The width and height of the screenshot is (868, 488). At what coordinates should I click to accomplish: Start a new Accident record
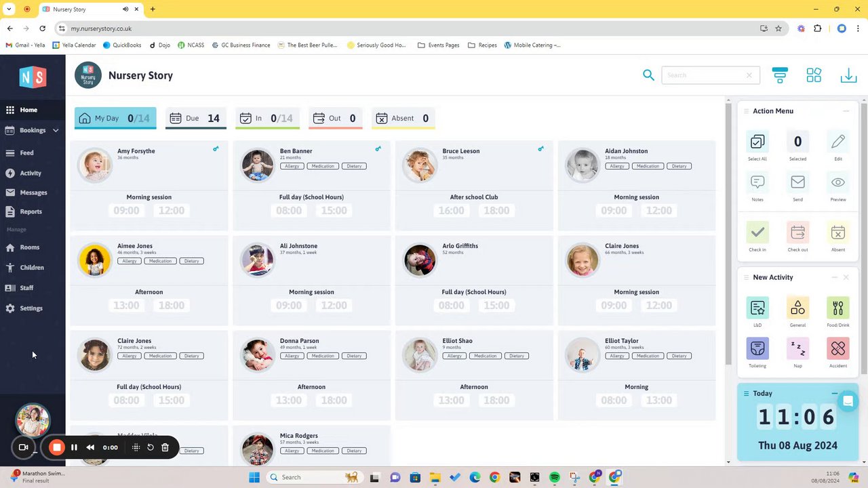coord(838,348)
